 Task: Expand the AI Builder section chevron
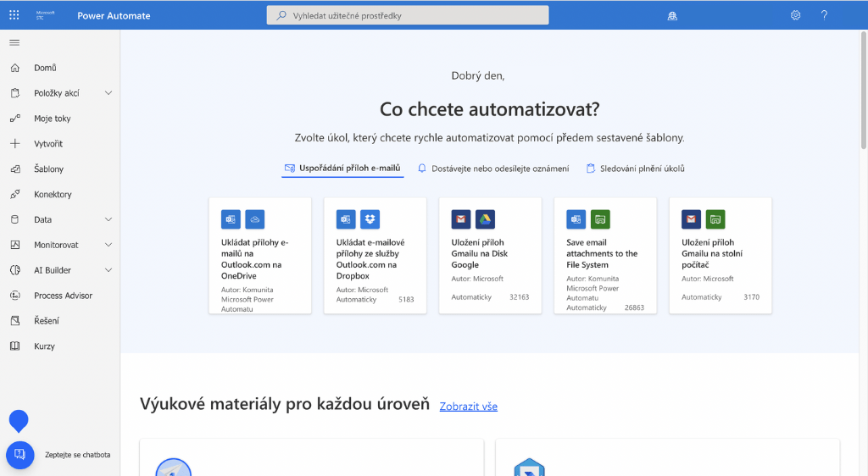(x=108, y=270)
